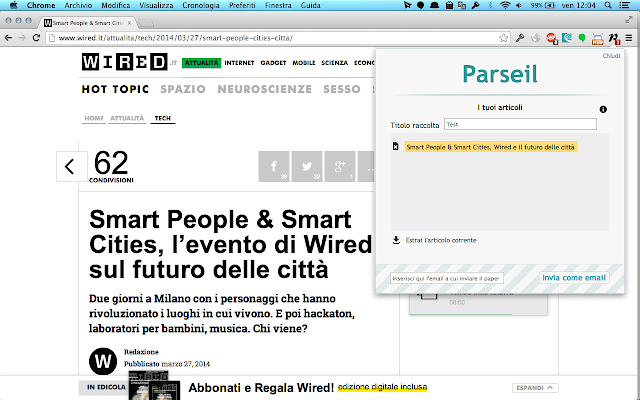Open the Modifica menu
Screen dimensions: 640x400
(116, 5)
